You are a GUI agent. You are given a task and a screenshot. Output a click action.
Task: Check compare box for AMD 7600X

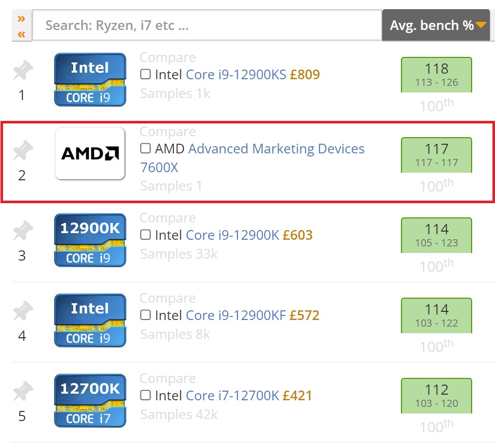(x=145, y=149)
